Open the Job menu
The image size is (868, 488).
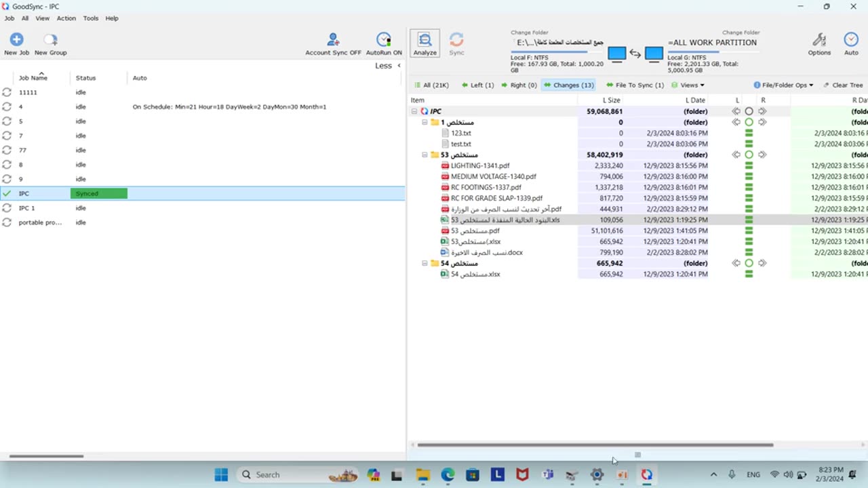9,18
